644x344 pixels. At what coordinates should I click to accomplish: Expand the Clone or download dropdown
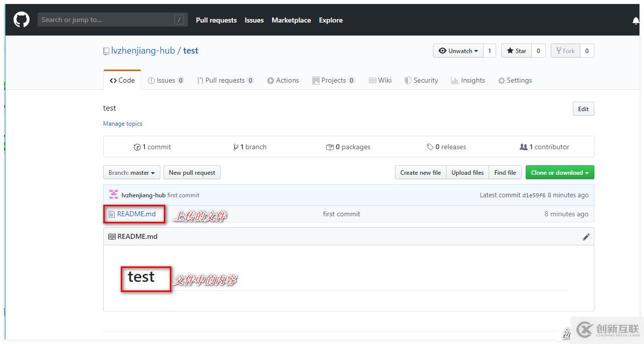tap(560, 173)
